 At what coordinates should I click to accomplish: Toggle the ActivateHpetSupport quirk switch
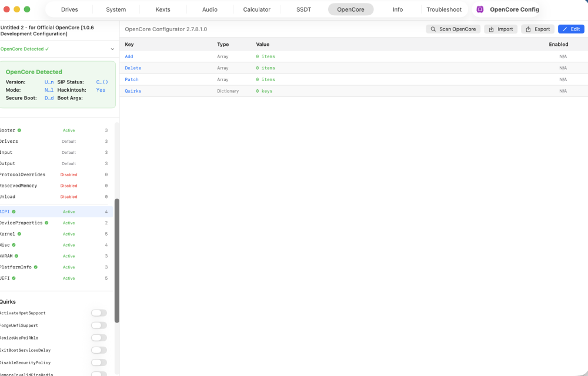(x=99, y=313)
